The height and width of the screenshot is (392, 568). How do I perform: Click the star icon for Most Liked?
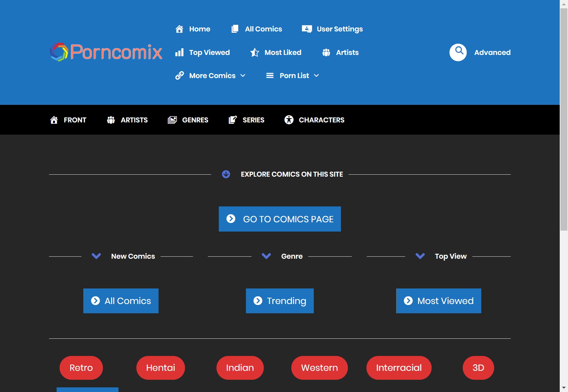pyautogui.click(x=255, y=53)
